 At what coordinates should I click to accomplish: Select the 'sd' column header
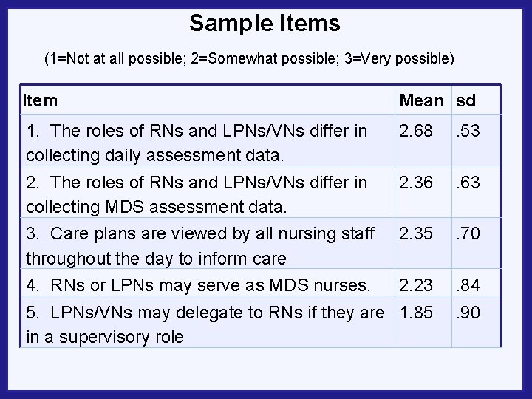click(x=465, y=100)
